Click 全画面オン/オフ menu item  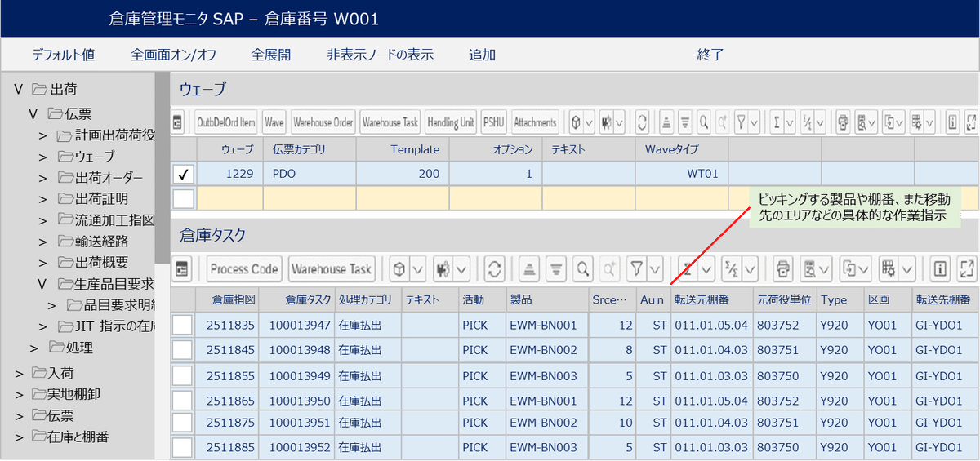(173, 55)
